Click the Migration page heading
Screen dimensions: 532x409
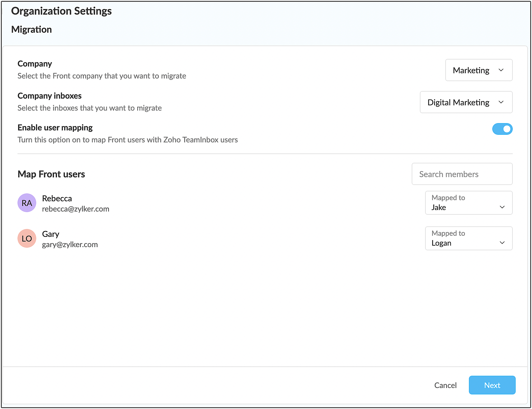(x=32, y=29)
